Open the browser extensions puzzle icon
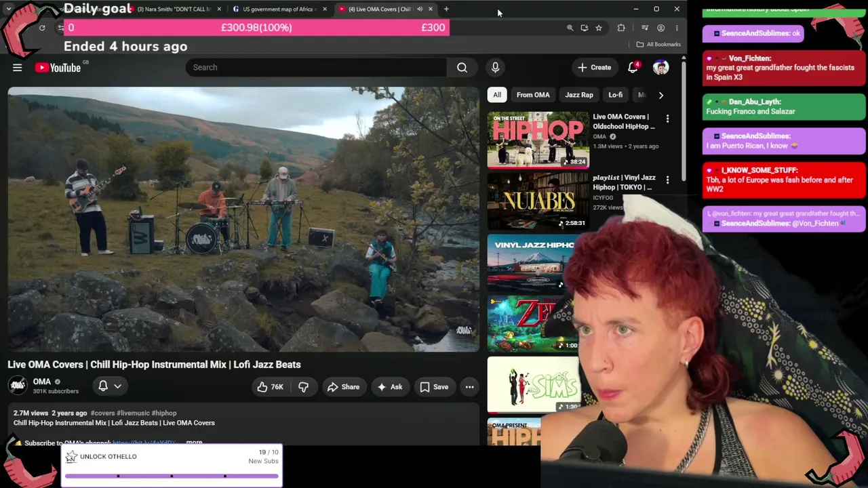The height and width of the screenshot is (488, 868). click(621, 28)
